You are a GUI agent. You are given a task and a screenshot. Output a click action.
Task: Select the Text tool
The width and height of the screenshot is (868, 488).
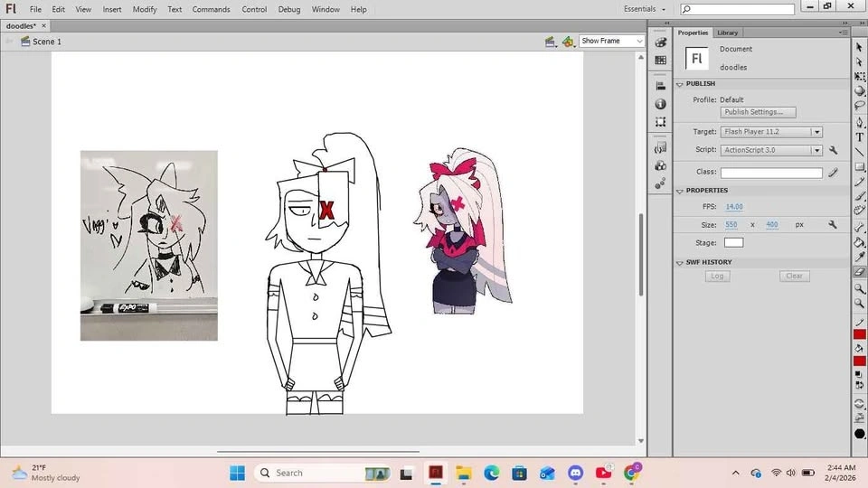point(860,136)
